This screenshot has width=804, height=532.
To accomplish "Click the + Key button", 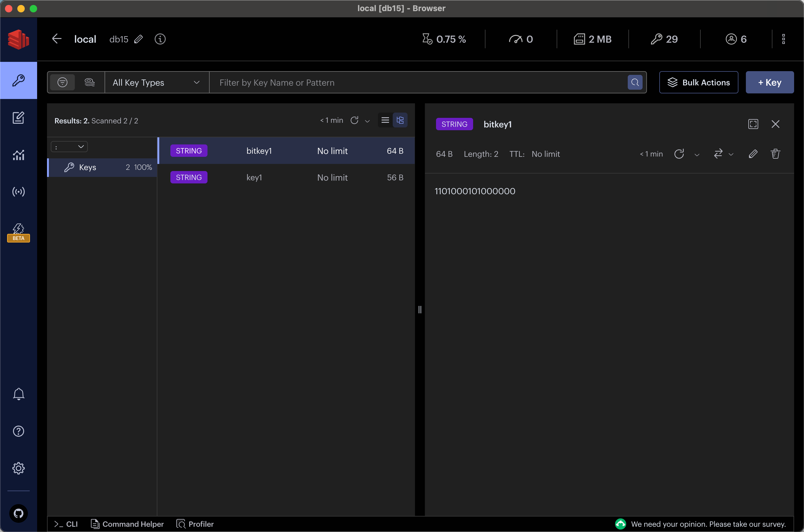I will (769, 83).
